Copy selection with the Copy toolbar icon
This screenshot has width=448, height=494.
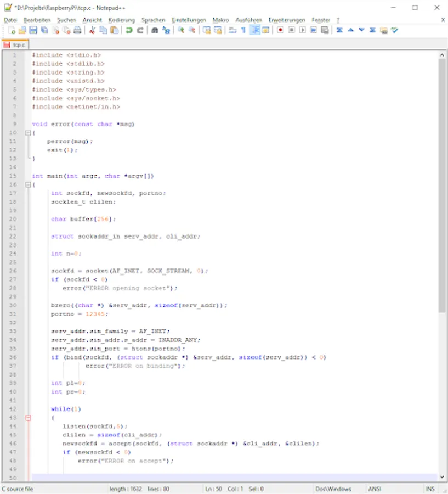(x=103, y=30)
